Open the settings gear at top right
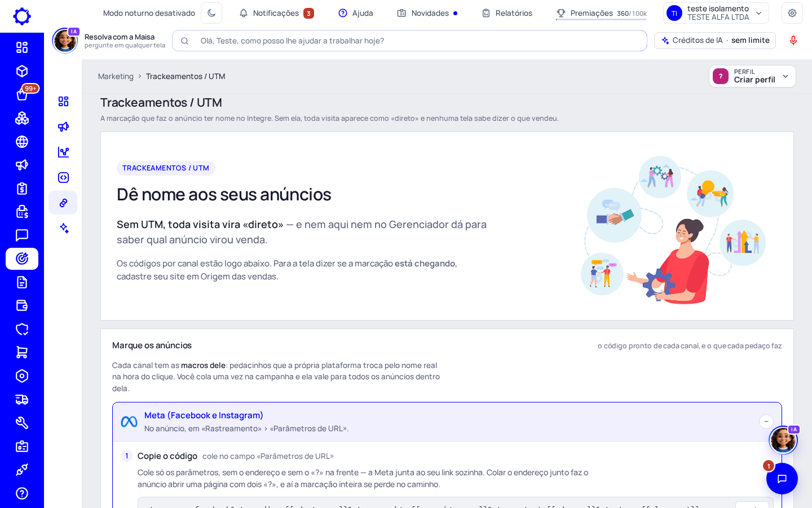This screenshot has width=812, height=508. [x=792, y=13]
